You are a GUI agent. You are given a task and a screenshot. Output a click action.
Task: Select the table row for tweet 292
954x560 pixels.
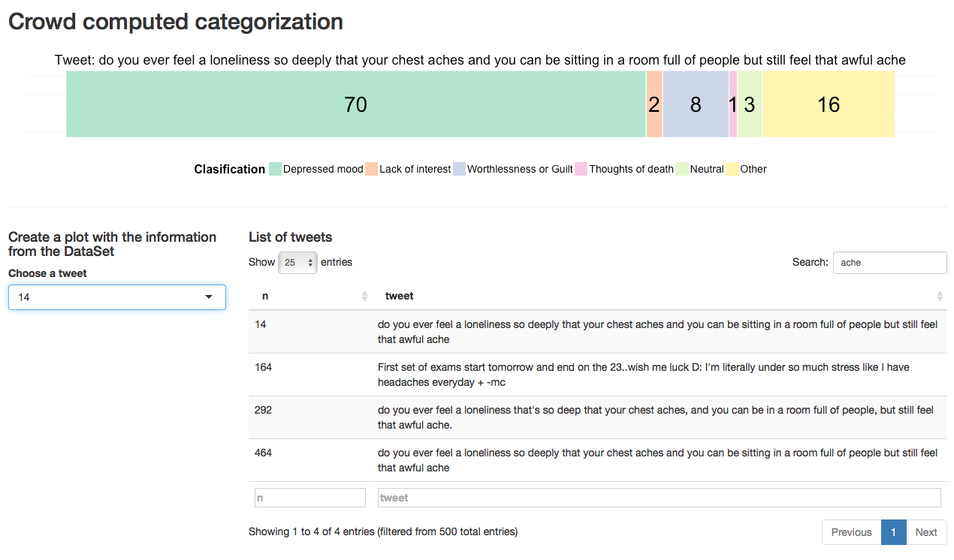click(x=597, y=417)
